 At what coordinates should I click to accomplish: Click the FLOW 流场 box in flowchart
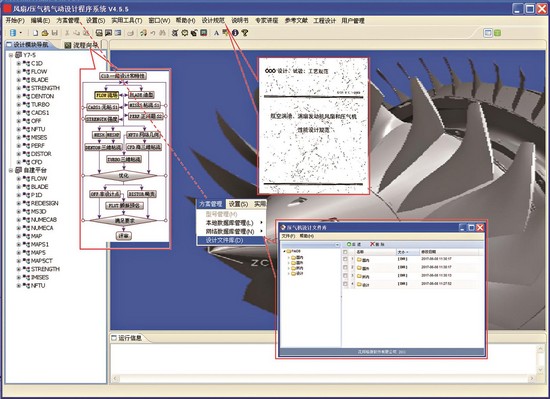107,95
